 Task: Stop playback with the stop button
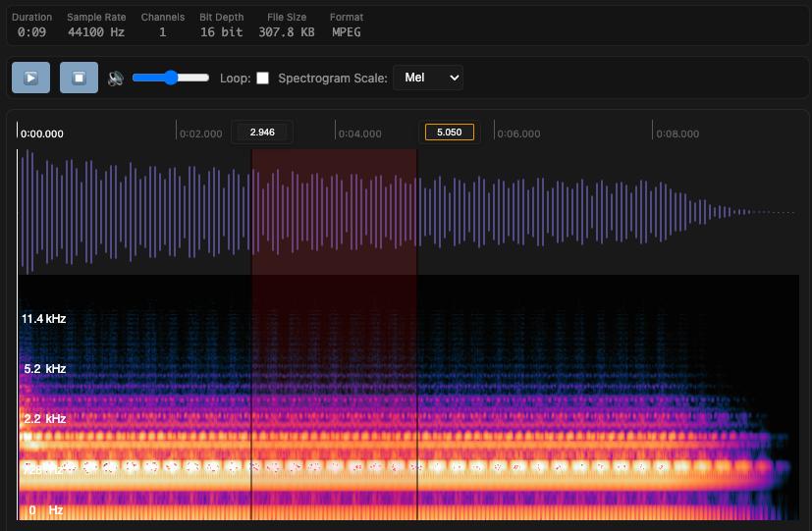coord(79,78)
